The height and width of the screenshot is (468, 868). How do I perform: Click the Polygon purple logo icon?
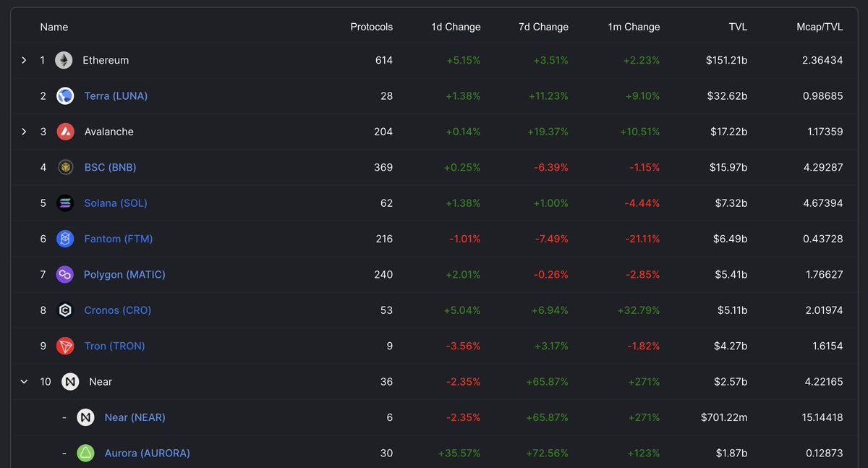[x=65, y=274]
